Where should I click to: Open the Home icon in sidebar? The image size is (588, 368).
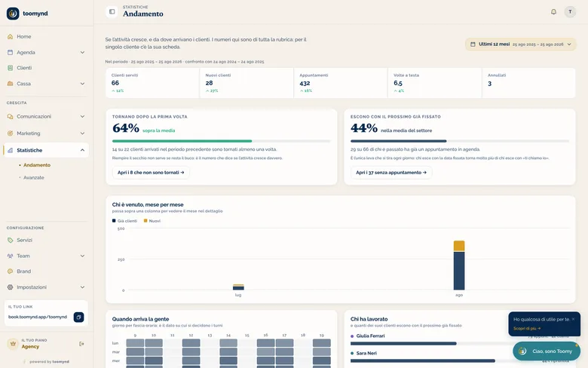point(10,36)
